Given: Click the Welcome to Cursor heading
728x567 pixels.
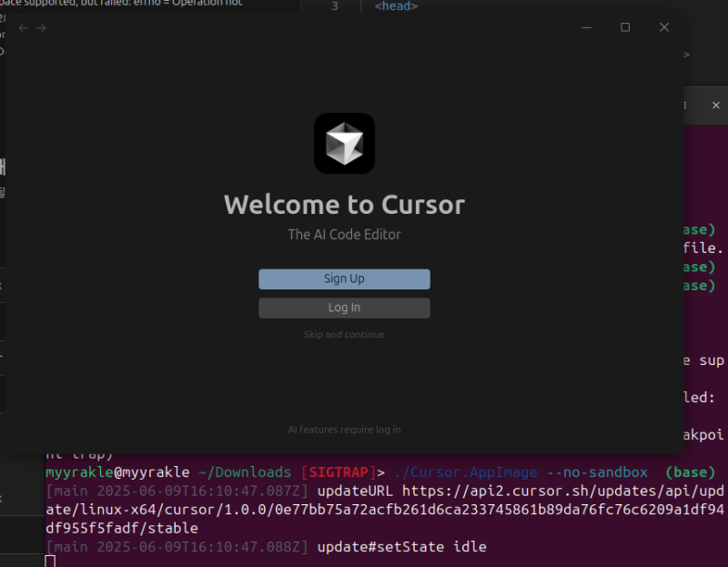Looking at the screenshot, I should pyautogui.click(x=344, y=205).
